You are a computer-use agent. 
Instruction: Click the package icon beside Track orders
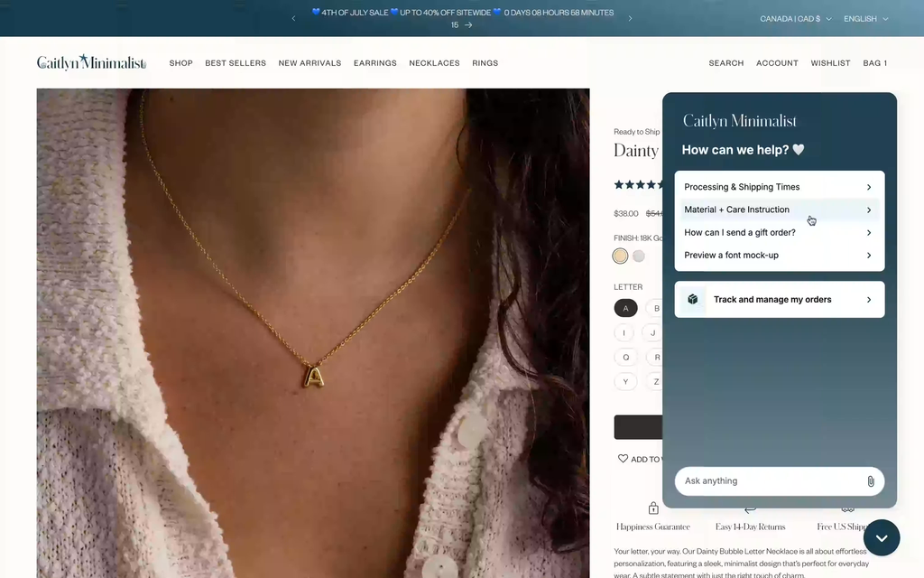[692, 300]
